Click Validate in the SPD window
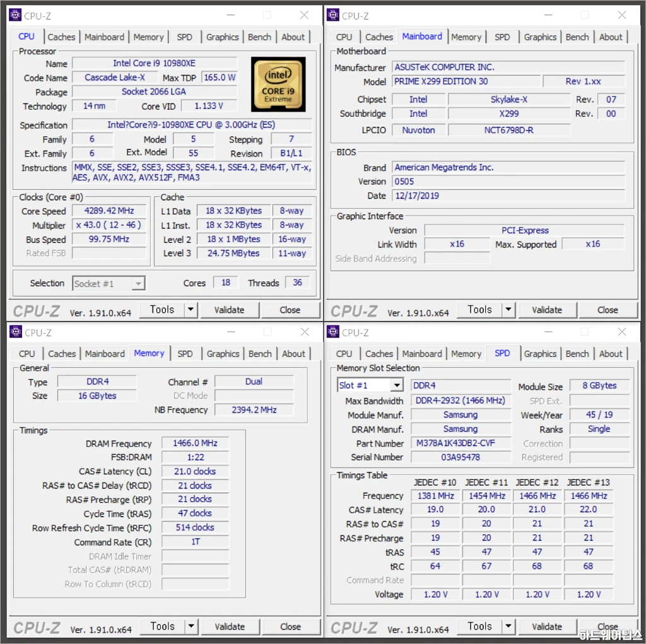The width and height of the screenshot is (646, 644). [x=547, y=627]
